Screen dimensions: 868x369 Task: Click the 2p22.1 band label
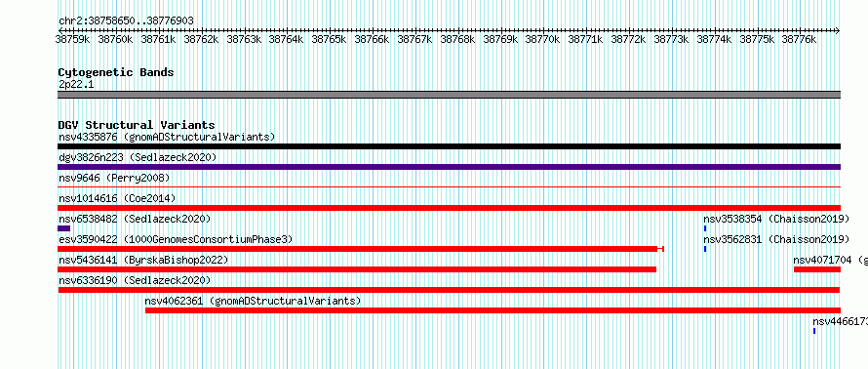pyautogui.click(x=76, y=85)
